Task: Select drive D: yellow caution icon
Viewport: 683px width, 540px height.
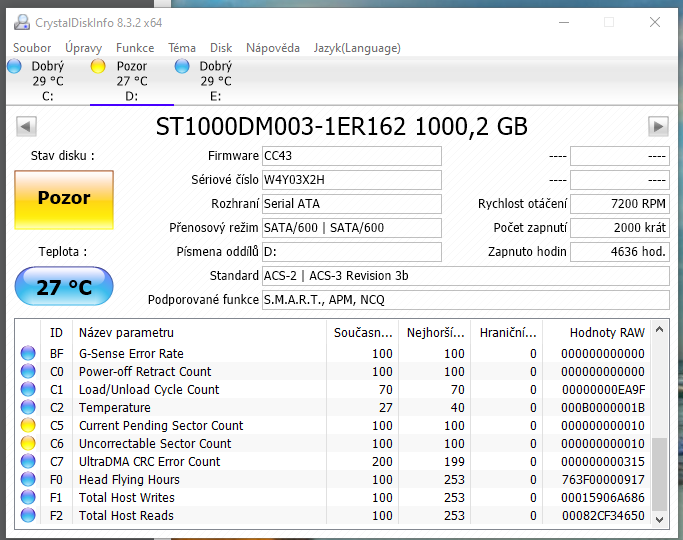Action: coord(98,67)
